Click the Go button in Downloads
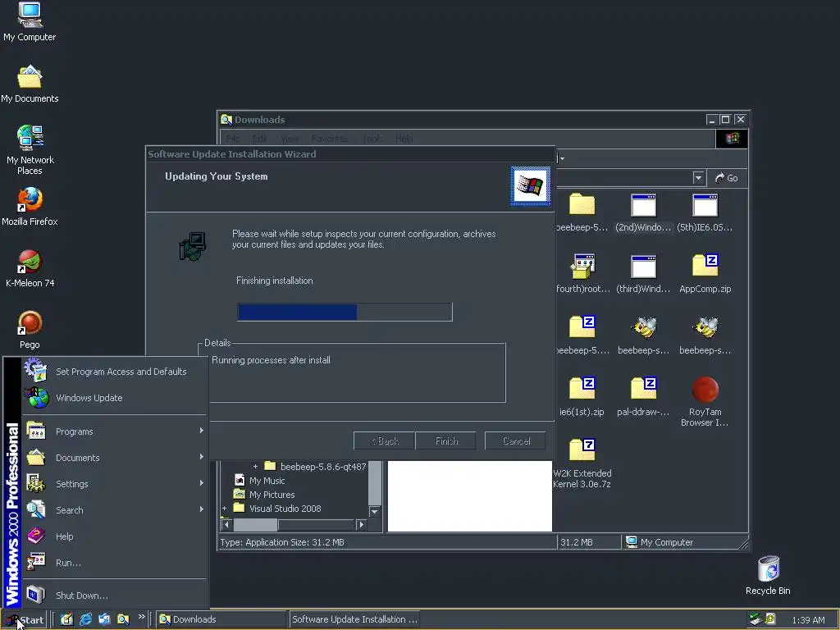Viewport: 840px width, 630px height. pos(727,178)
